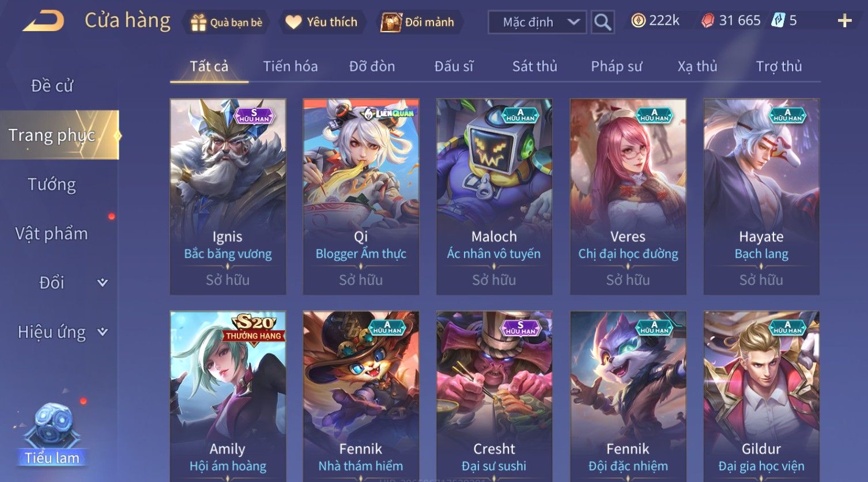Screen dimensions: 868x482
Task: Click the gold coin balance icon
Action: 638,21
